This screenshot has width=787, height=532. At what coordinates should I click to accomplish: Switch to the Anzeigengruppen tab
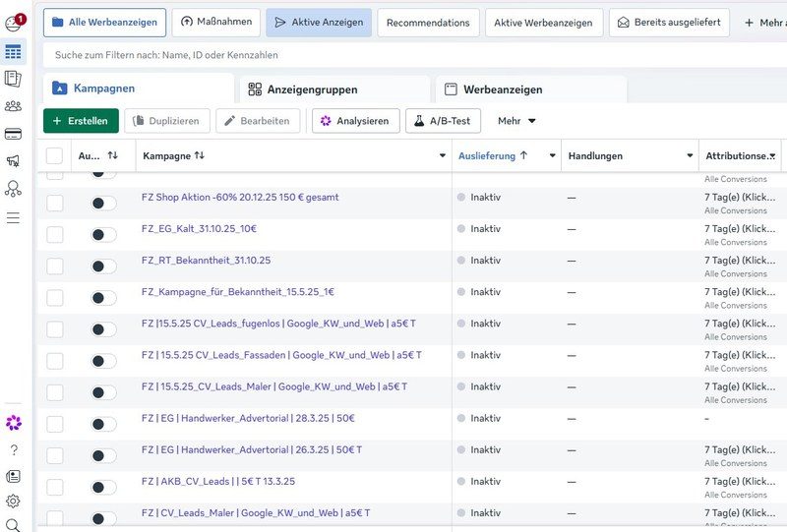pos(334,89)
